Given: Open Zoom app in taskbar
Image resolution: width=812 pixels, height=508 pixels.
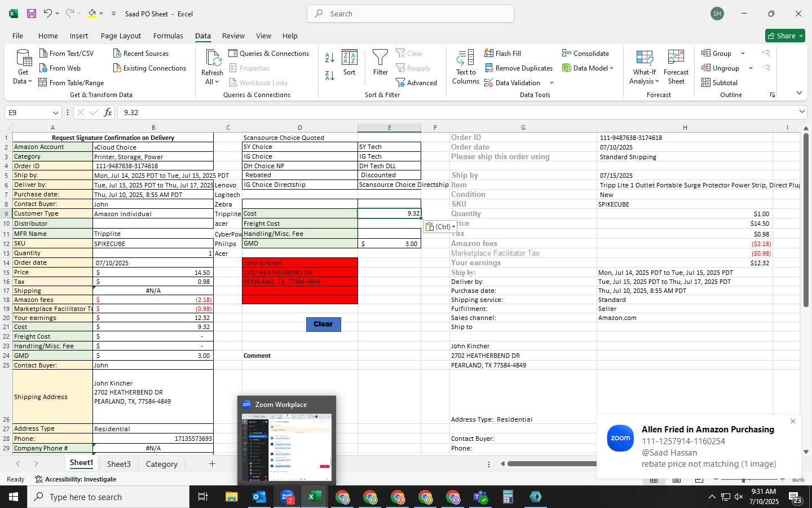Looking at the screenshot, I should tap(287, 497).
